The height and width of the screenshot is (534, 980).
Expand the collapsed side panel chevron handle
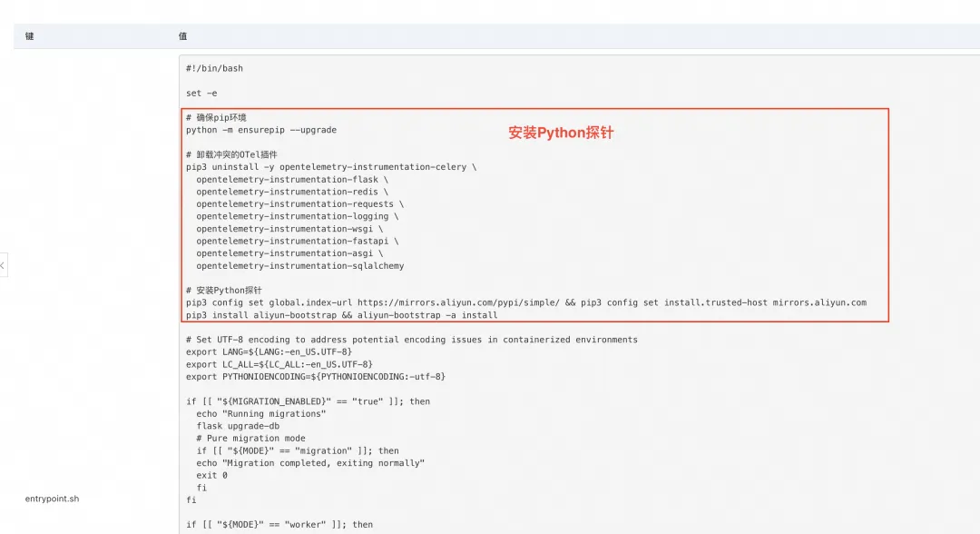point(3,265)
